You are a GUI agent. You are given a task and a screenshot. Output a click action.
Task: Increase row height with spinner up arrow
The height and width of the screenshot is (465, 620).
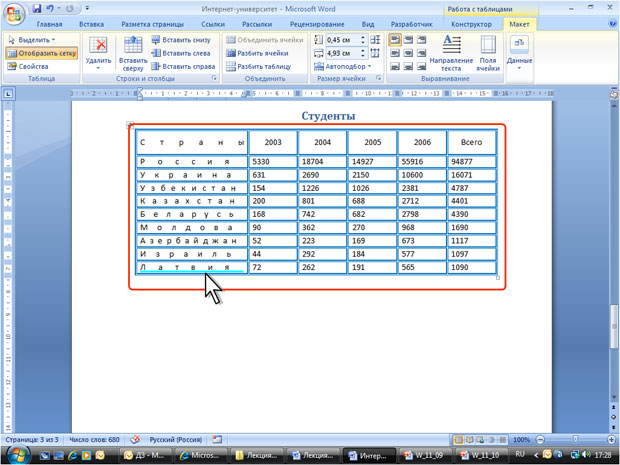pos(363,38)
